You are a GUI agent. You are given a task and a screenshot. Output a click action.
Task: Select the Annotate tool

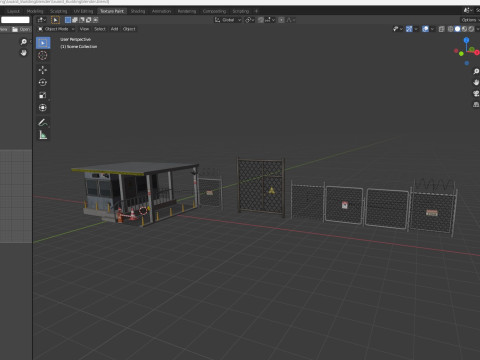coord(43,122)
